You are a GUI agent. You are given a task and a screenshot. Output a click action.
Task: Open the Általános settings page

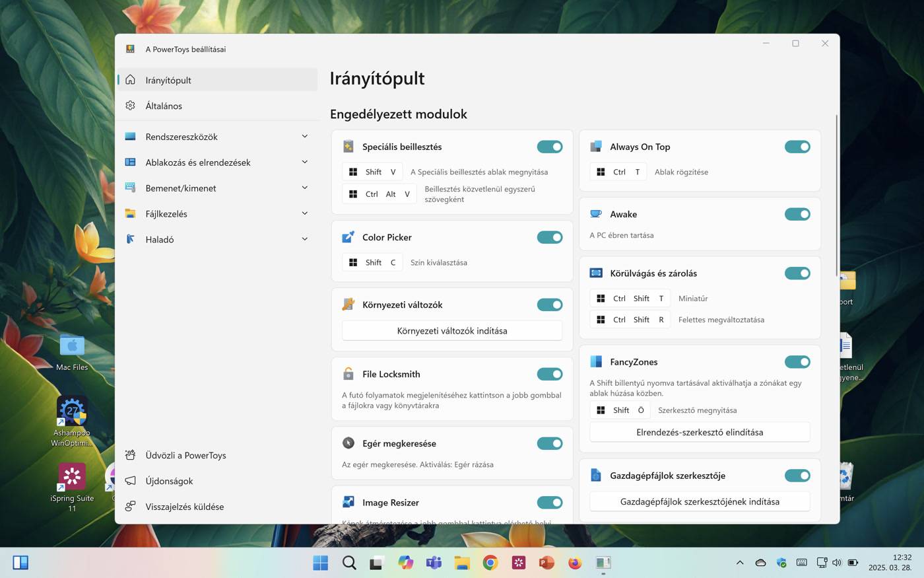point(217,106)
